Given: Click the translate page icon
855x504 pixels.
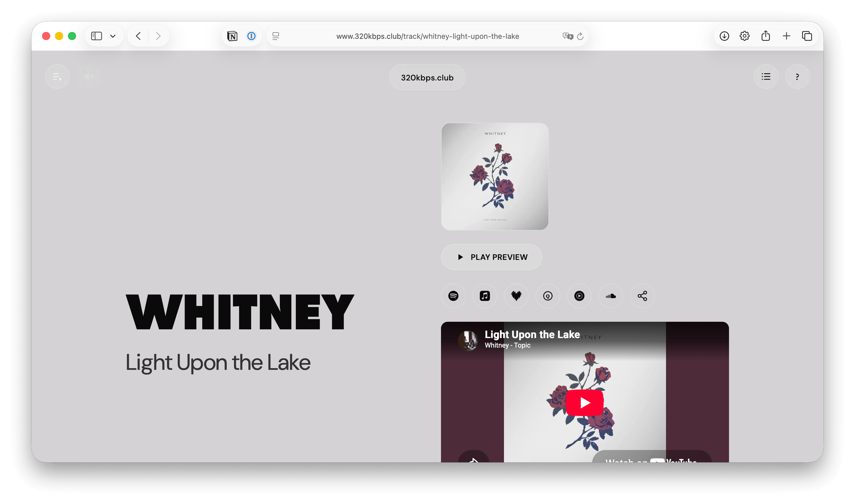Looking at the screenshot, I should pyautogui.click(x=567, y=36).
